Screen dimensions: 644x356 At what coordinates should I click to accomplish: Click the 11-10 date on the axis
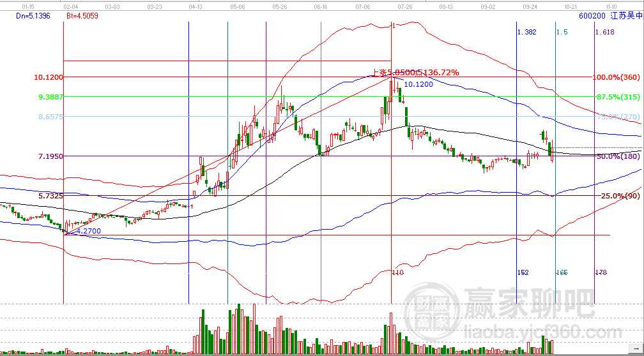coord(611,6)
